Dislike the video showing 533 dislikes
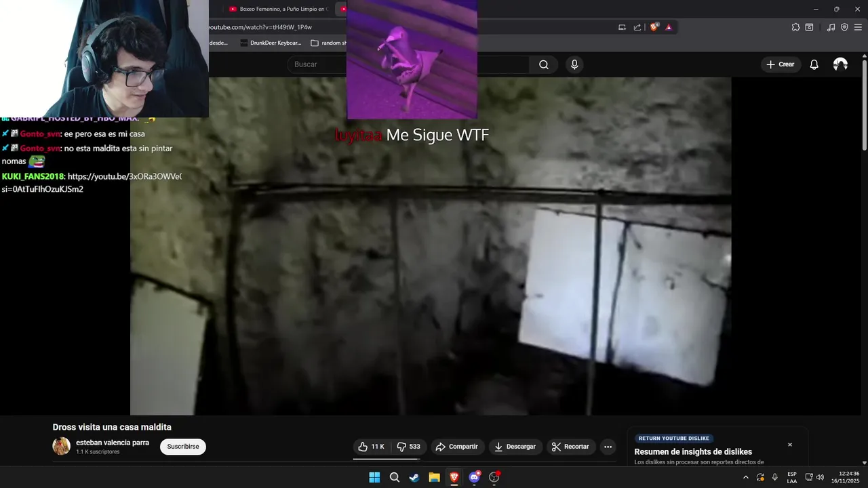This screenshot has width=868, height=488. click(x=408, y=447)
